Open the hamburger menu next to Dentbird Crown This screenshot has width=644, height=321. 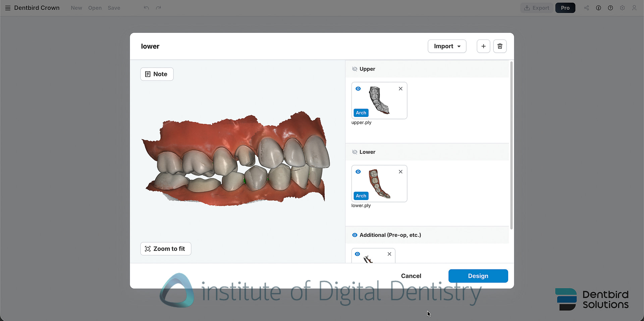tap(8, 8)
